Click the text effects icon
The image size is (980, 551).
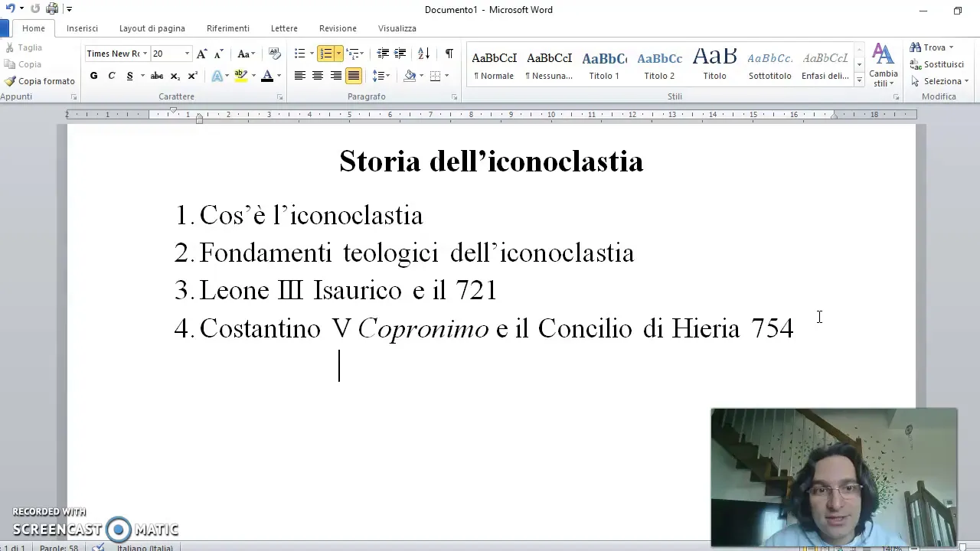tap(217, 76)
